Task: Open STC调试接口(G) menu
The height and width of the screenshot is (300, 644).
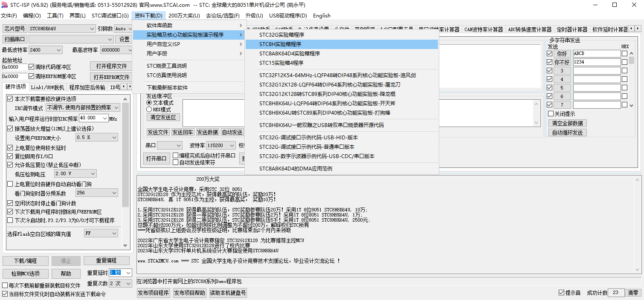Action: pyautogui.click(x=110, y=16)
